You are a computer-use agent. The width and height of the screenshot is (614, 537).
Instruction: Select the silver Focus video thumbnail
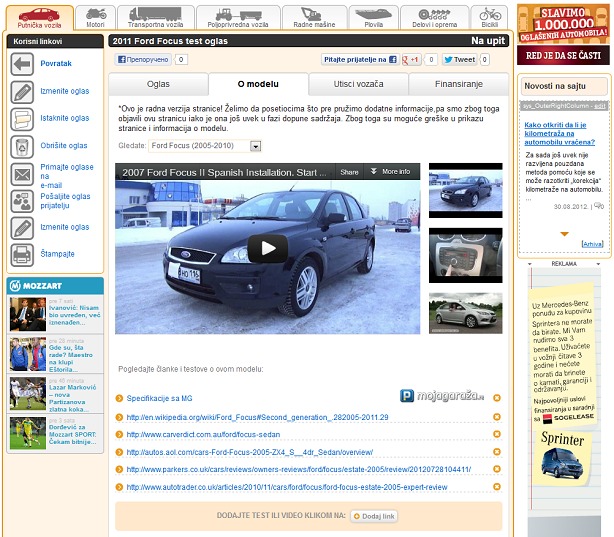(x=466, y=313)
